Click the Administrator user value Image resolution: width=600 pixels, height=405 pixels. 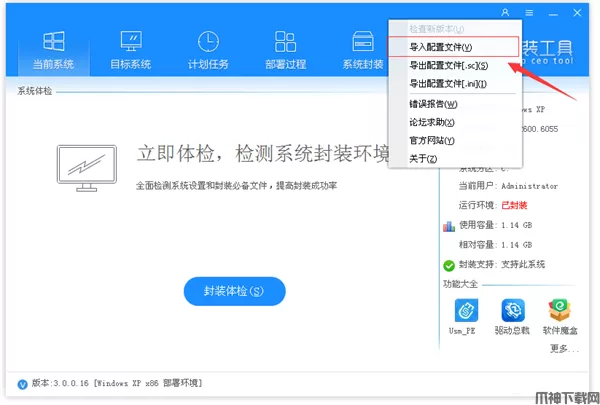(x=530, y=186)
